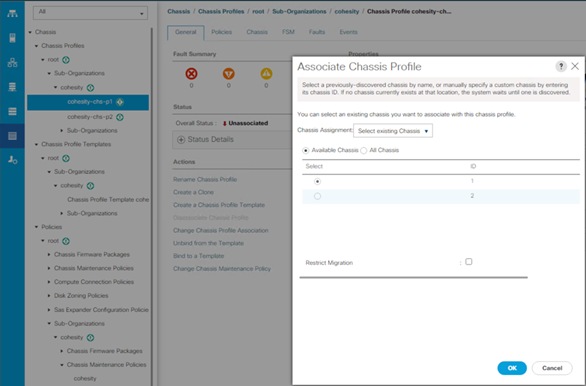Screen dimensions: 586x386
Task: Click the ID column header in chassis table
Action: pyautogui.click(x=473, y=166)
